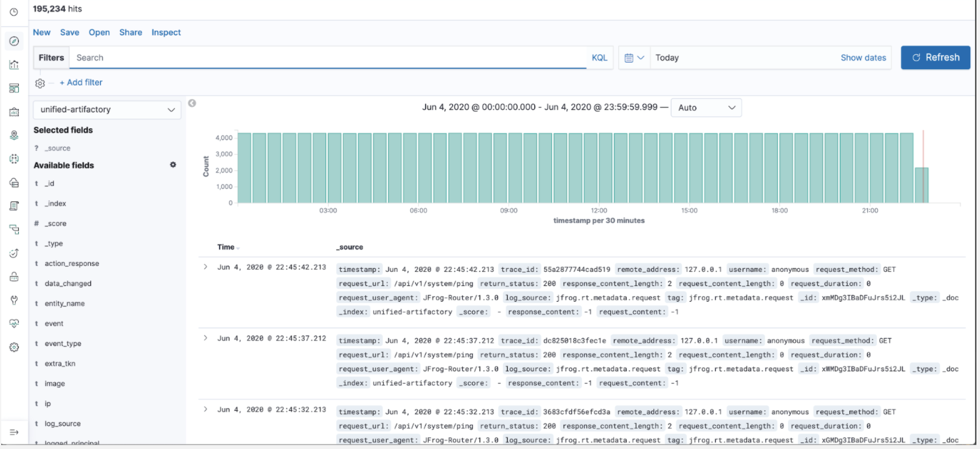Viewport: 980px width, 449px height.
Task: Open the Inspect menu item
Action: [x=166, y=32]
